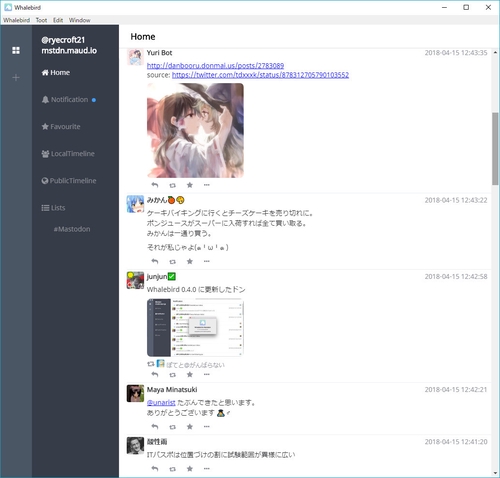Open more options on Maya Minatsuki's post
This screenshot has height=478, width=500.
207,426
